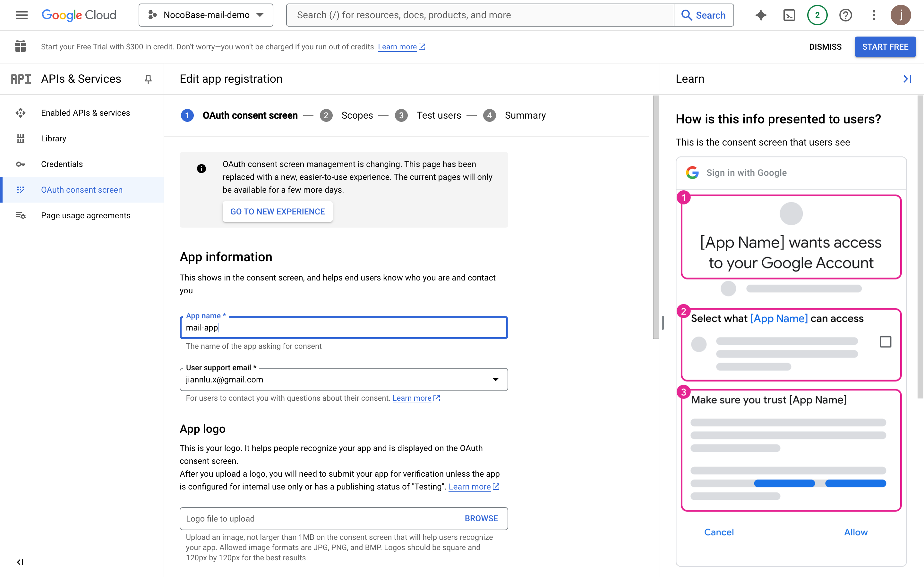
Task: Pin the APIs & Services navigation panel
Action: 148,79
